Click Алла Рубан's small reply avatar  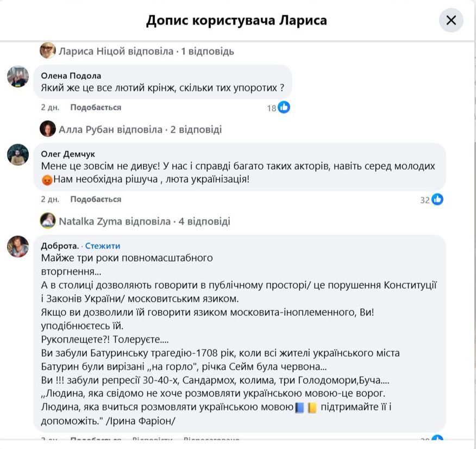point(48,129)
